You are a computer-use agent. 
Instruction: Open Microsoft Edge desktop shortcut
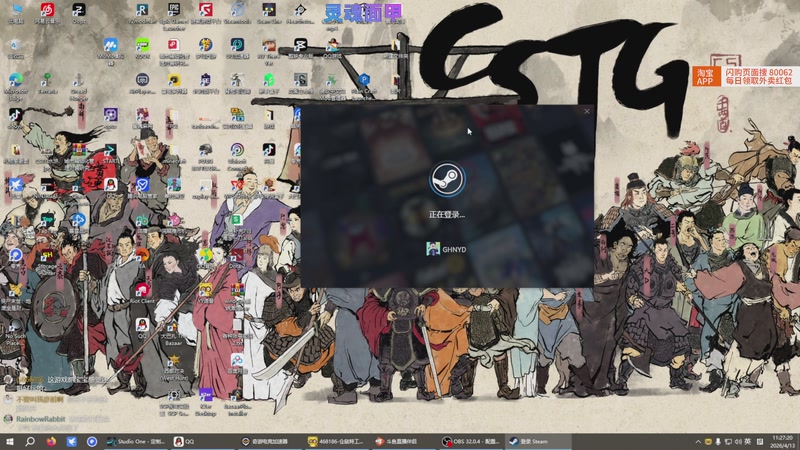tap(15, 84)
